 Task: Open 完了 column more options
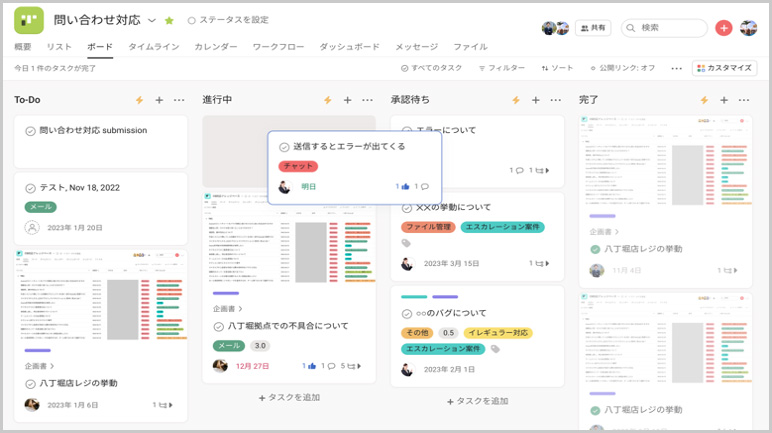(x=743, y=100)
